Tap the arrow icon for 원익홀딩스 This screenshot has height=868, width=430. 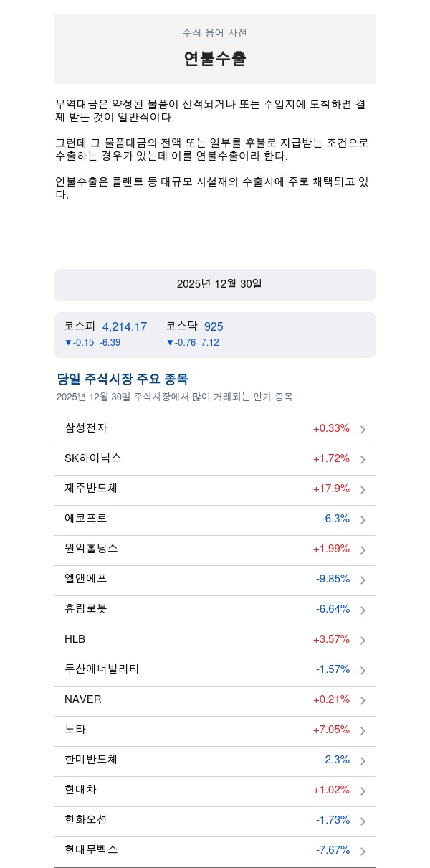click(x=363, y=550)
